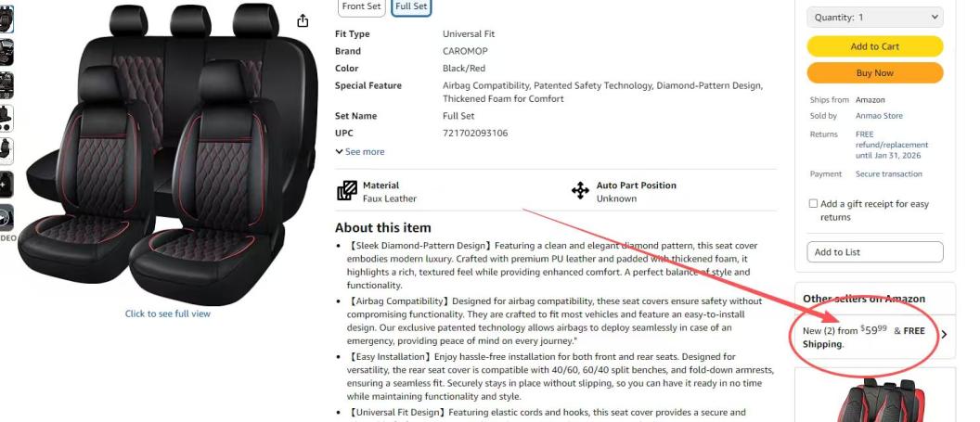Screen dimensions: 980x422
Task: Enable Add a gift receipt checkbox
Action: point(813,203)
